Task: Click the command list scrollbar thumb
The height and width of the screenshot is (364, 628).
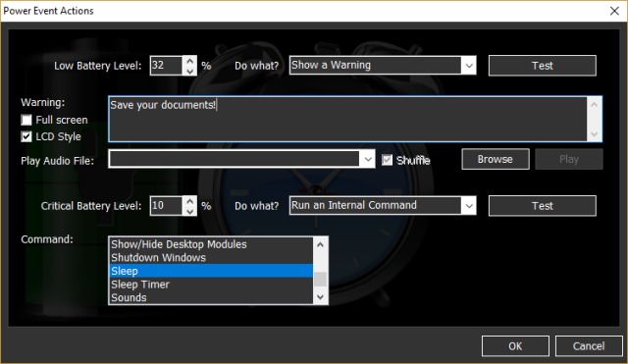Action: 320,279
